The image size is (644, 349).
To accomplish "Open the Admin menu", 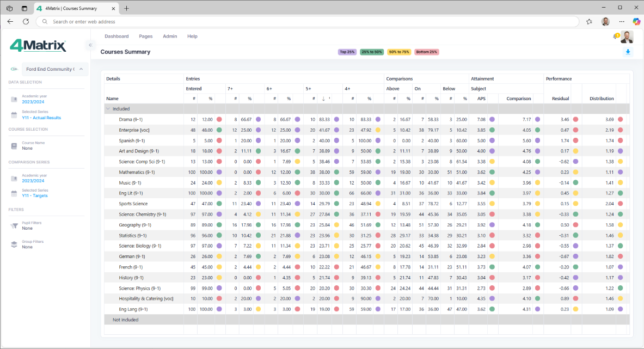I will 170,36.
